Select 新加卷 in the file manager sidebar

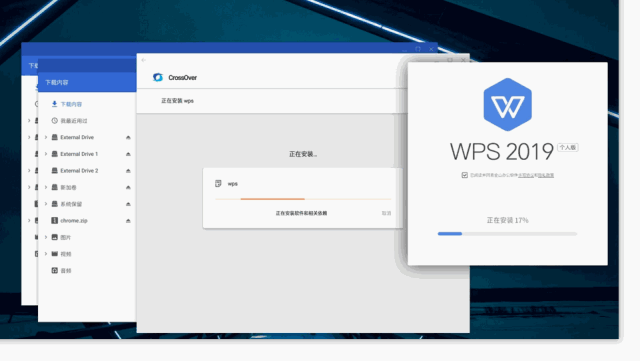tap(87, 187)
